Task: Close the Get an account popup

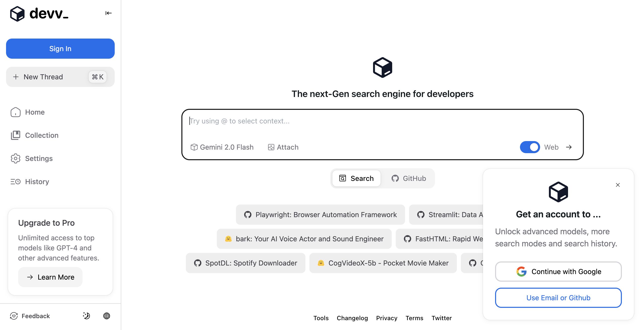Action: point(618,185)
